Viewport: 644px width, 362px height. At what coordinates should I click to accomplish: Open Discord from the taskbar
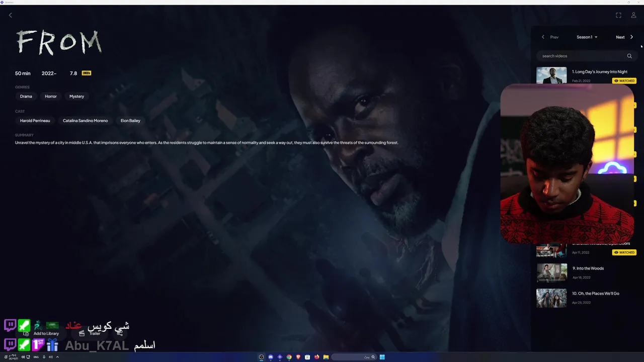[x=271, y=357]
